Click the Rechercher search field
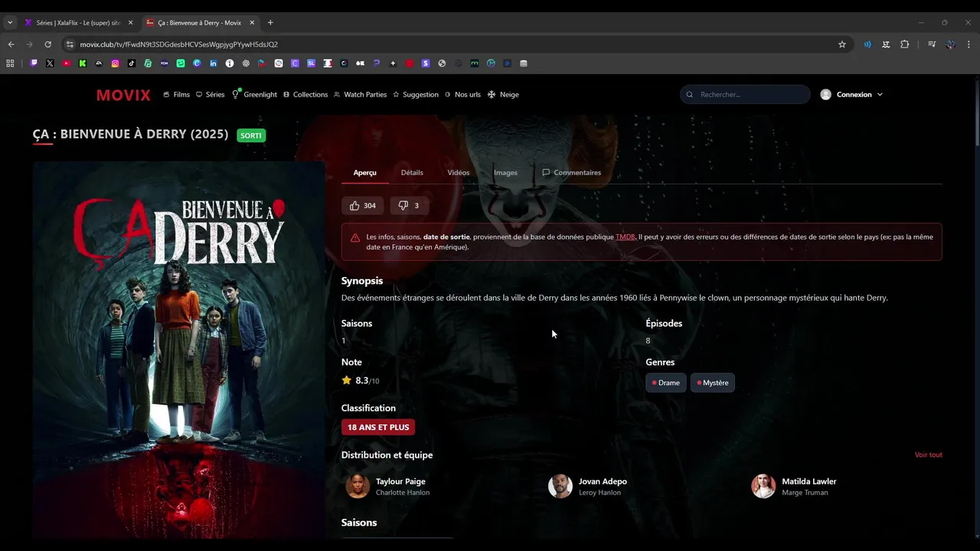This screenshot has width=980, height=551. 745,95
